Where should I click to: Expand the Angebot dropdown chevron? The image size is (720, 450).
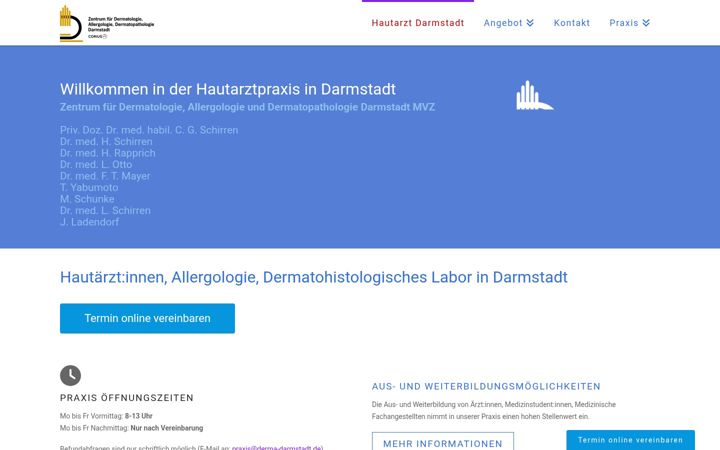click(x=530, y=23)
